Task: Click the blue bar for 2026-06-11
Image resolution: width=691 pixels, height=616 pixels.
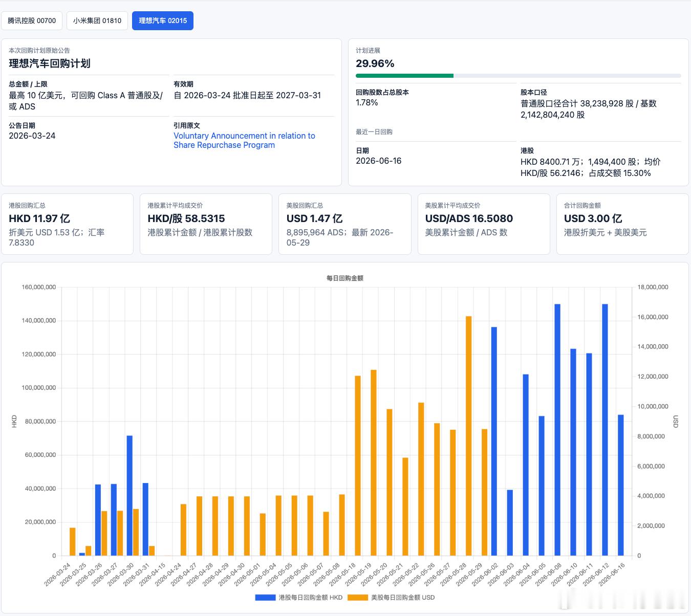Action: coord(589,454)
